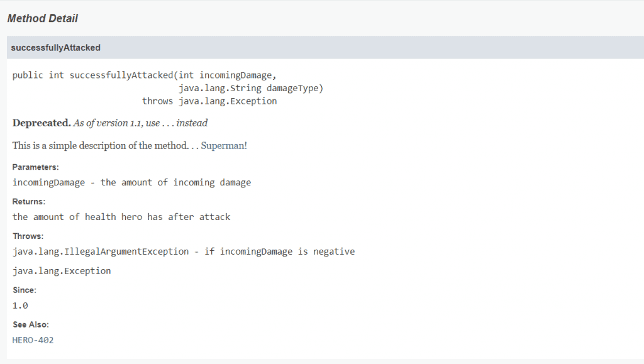Screen dimensions: 644x364
Task: Click the See Also: label
Action: pyautogui.click(x=31, y=324)
